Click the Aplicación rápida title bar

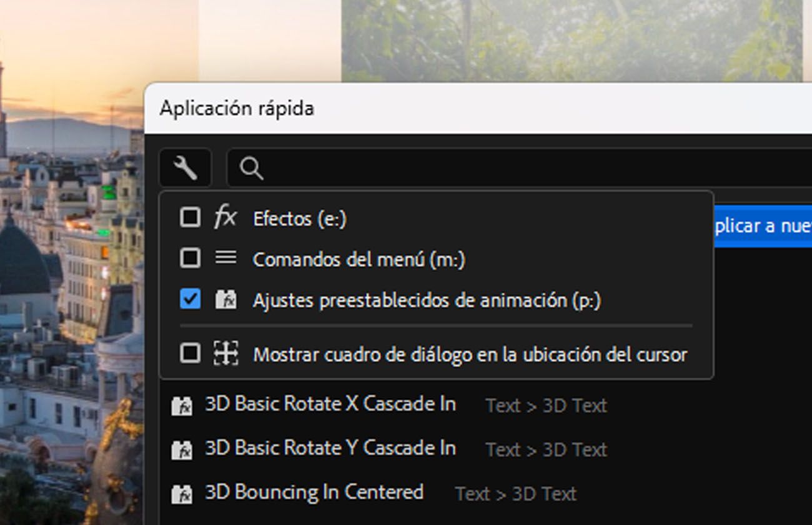(437, 108)
